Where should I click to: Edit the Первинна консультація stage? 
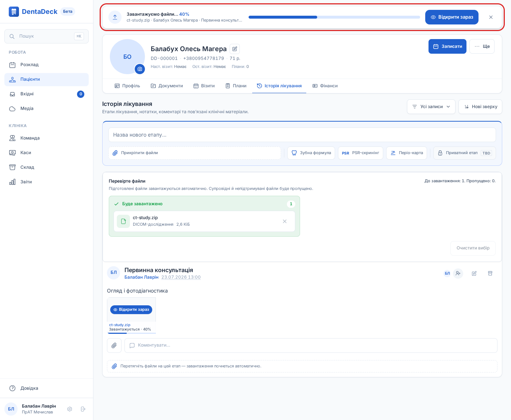point(474,273)
